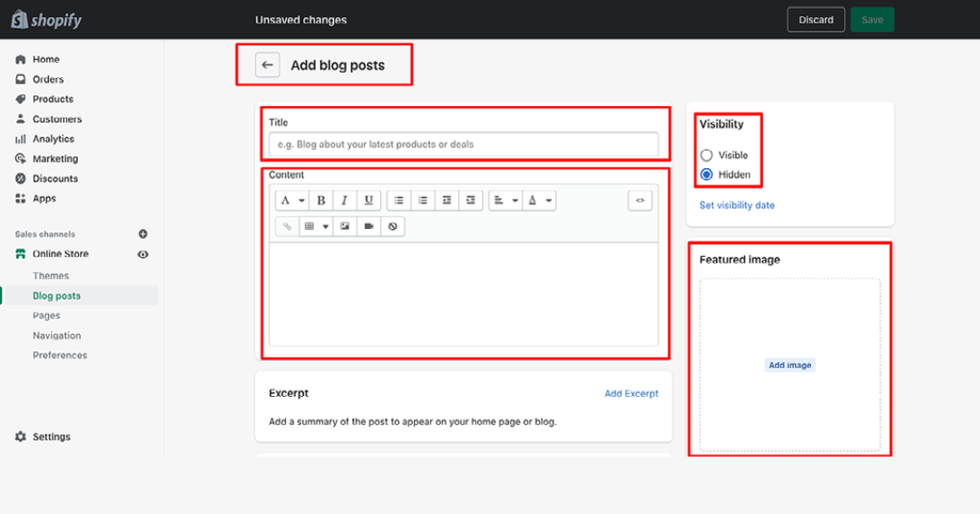
Task: Add a new sales channel
Action: [x=143, y=234]
